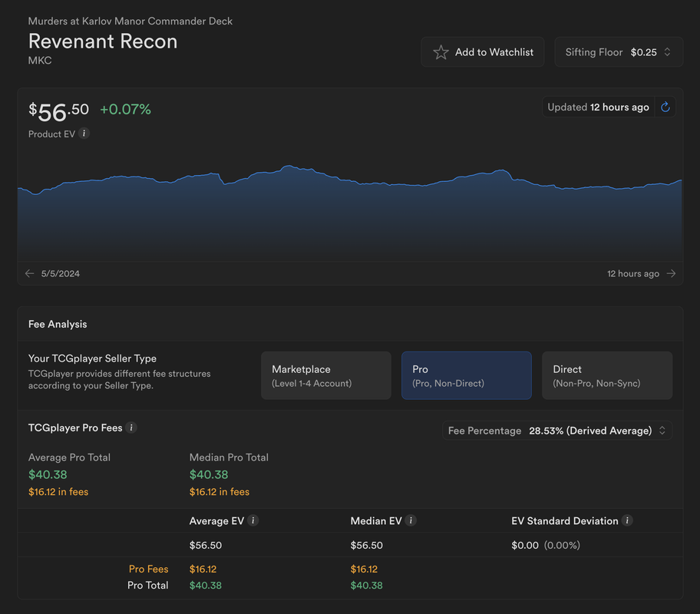Open the Sifting Floor dropdown

pyautogui.click(x=619, y=52)
